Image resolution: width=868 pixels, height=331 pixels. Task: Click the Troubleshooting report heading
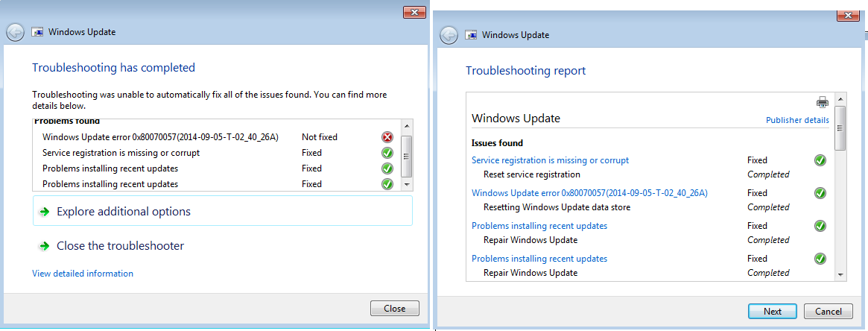pos(525,71)
